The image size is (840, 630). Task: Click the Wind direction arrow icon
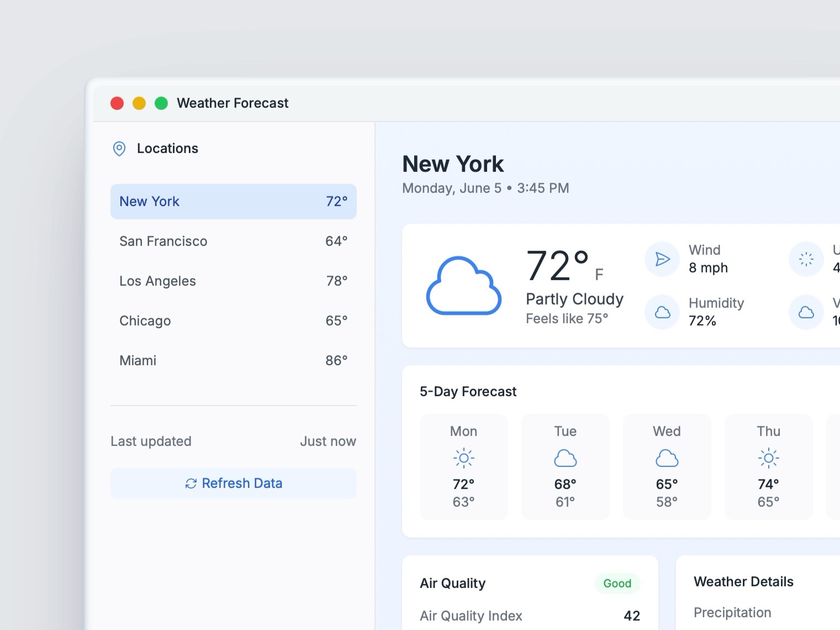[x=662, y=259]
